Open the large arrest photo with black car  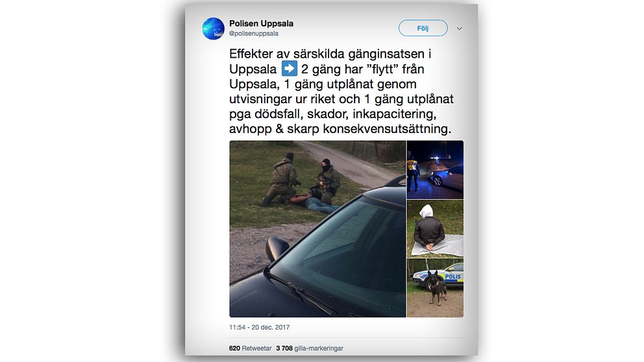tap(317, 228)
